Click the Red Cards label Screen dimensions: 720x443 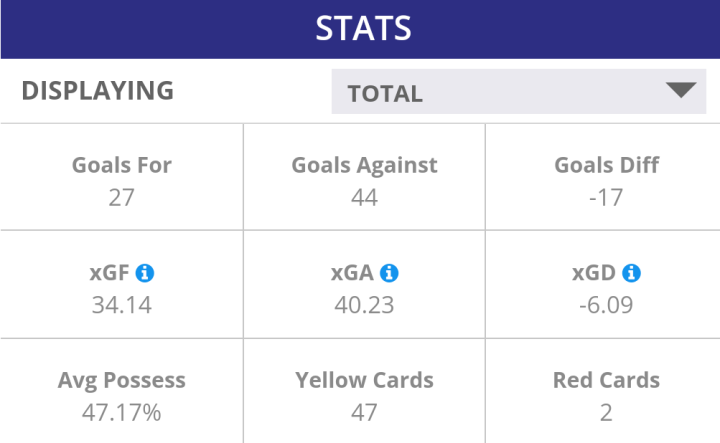606,380
